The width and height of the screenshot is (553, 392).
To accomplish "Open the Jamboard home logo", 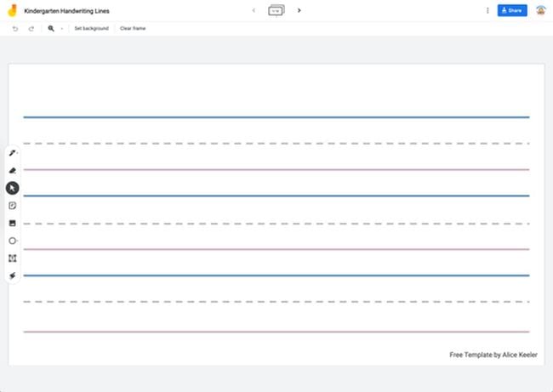I will click(x=12, y=10).
